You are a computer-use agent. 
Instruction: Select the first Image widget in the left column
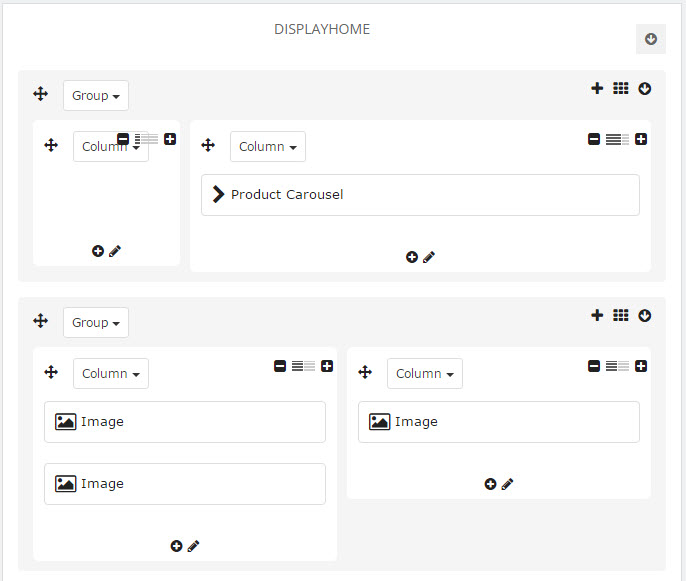[185, 422]
